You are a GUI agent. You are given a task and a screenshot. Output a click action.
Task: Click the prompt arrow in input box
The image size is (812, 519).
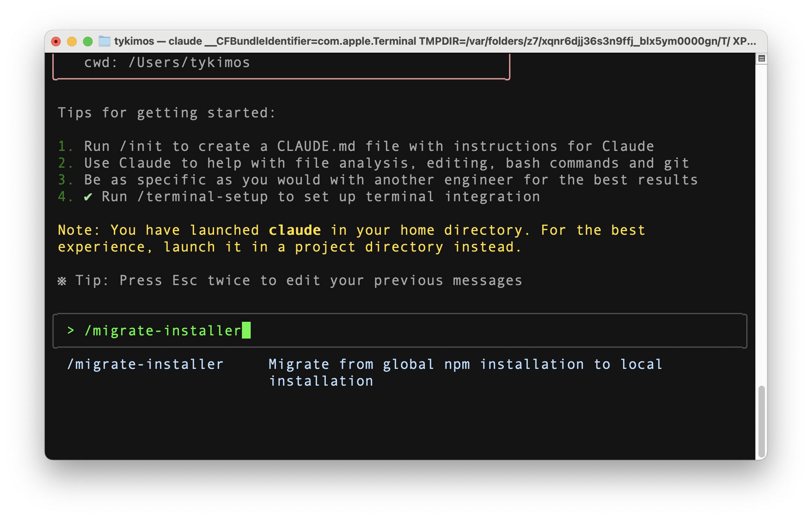[x=71, y=331]
